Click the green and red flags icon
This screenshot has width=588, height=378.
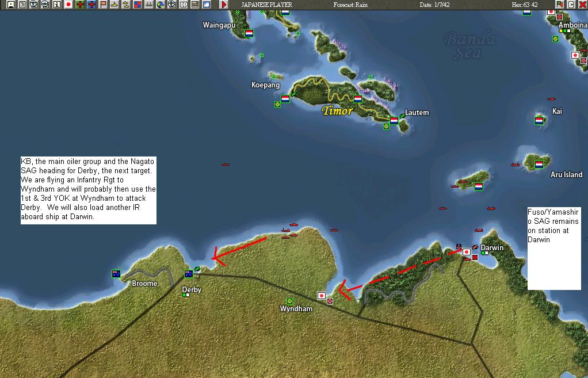[x=559, y=5]
